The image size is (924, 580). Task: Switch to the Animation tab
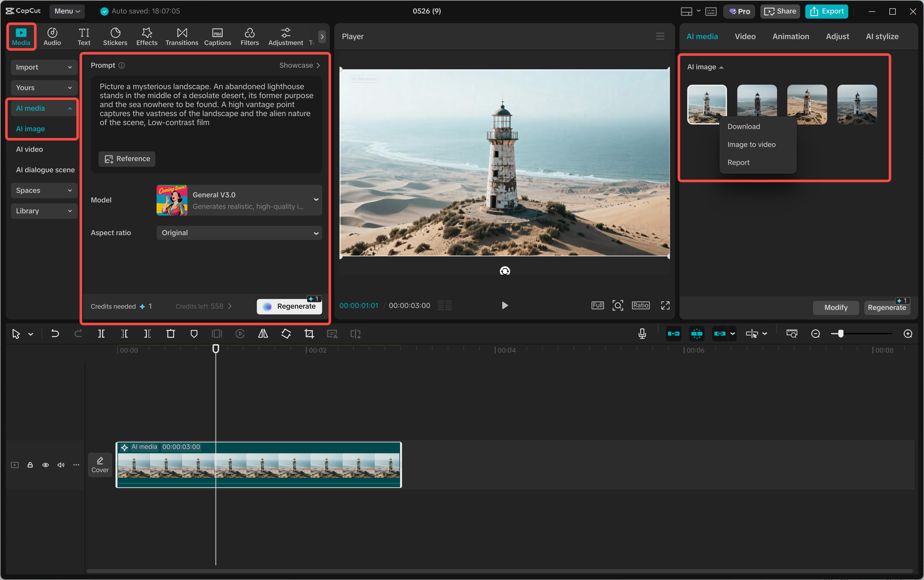tap(791, 37)
